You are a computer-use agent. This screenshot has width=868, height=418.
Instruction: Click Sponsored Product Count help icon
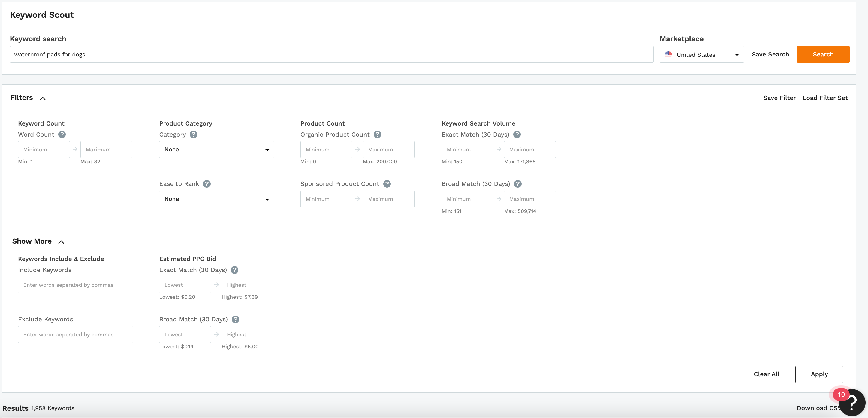[387, 184]
